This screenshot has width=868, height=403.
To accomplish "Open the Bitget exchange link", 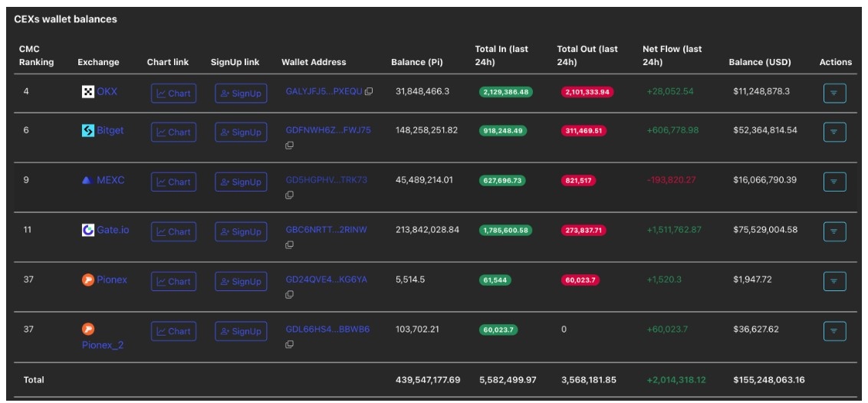I will click(110, 130).
